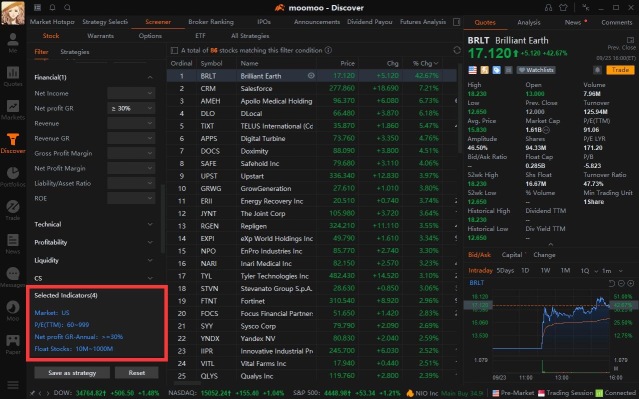
Task: Click the compact mode collapse icon
Action: click(586, 8)
